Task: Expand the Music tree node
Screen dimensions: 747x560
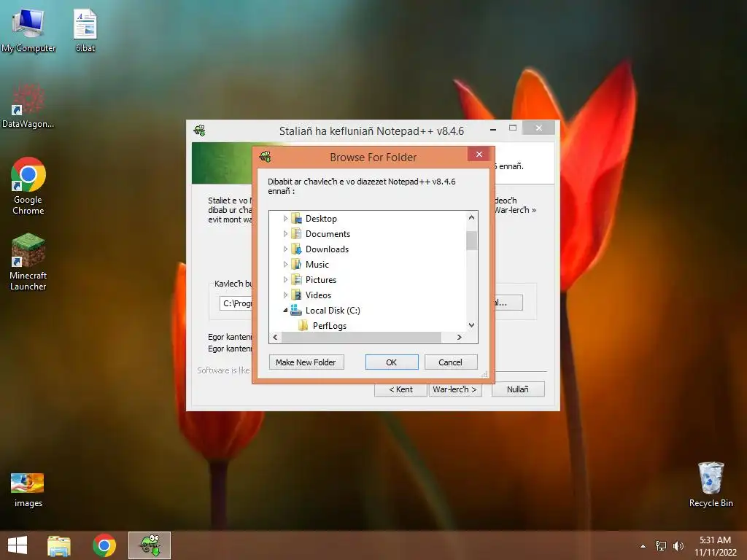Action: click(x=285, y=264)
